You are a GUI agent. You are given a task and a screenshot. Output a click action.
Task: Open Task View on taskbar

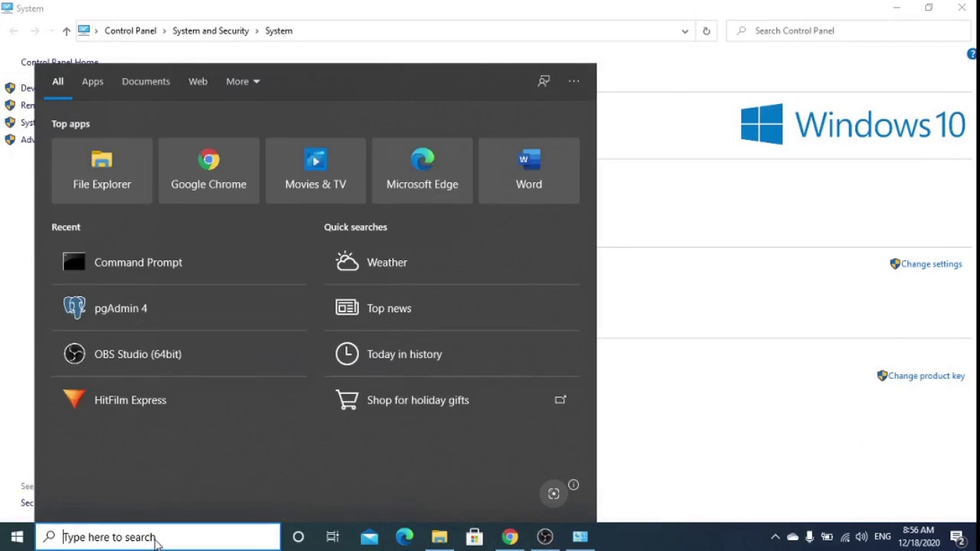coord(333,537)
